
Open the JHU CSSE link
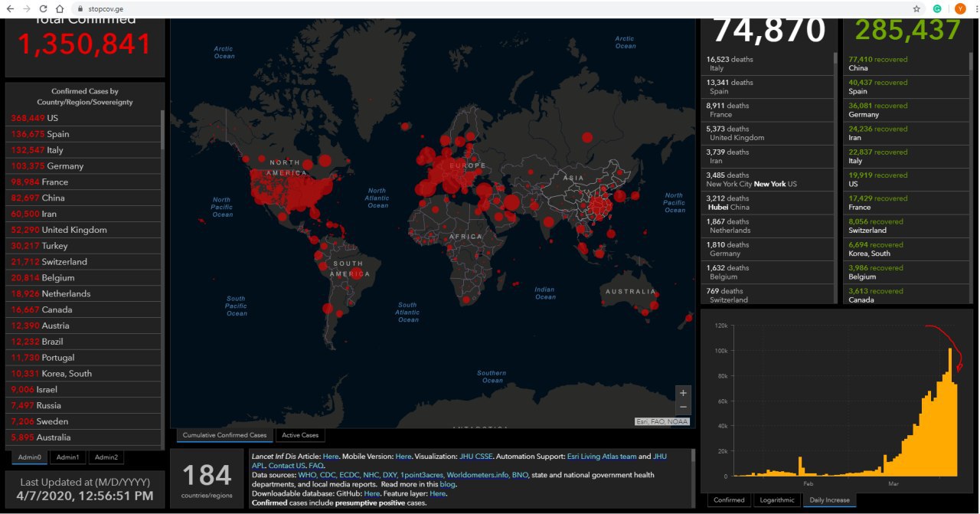[x=475, y=456]
